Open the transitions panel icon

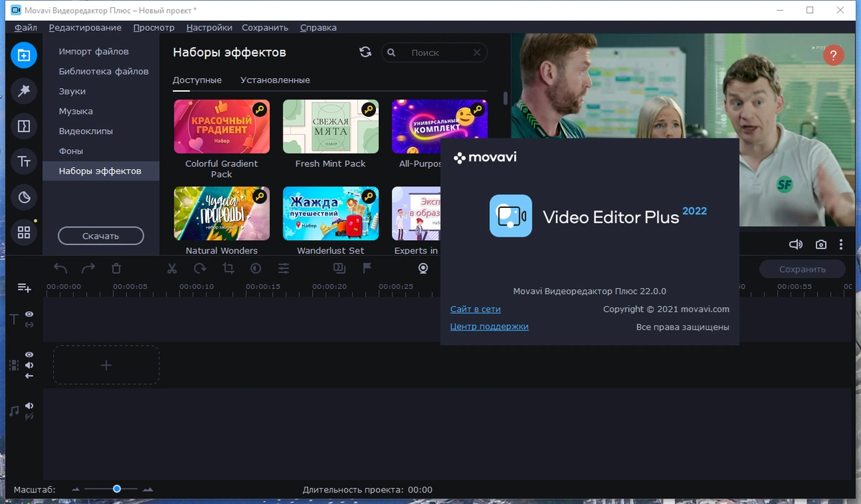click(24, 126)
